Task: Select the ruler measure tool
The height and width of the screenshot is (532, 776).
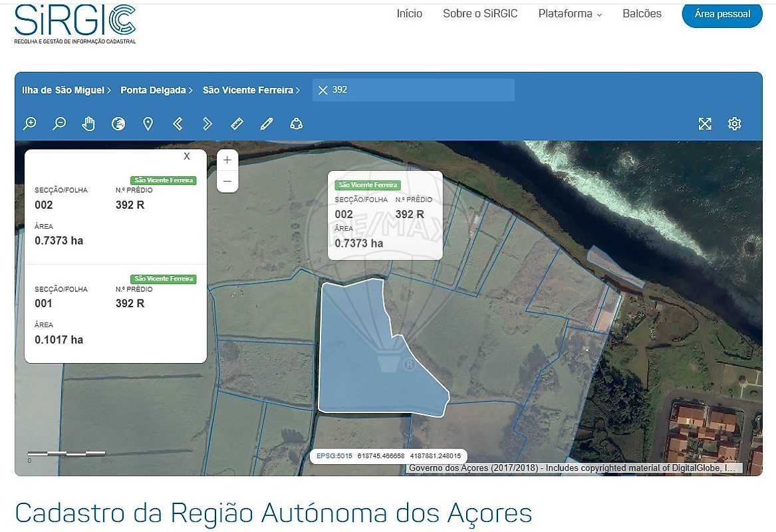Action: 237,124
